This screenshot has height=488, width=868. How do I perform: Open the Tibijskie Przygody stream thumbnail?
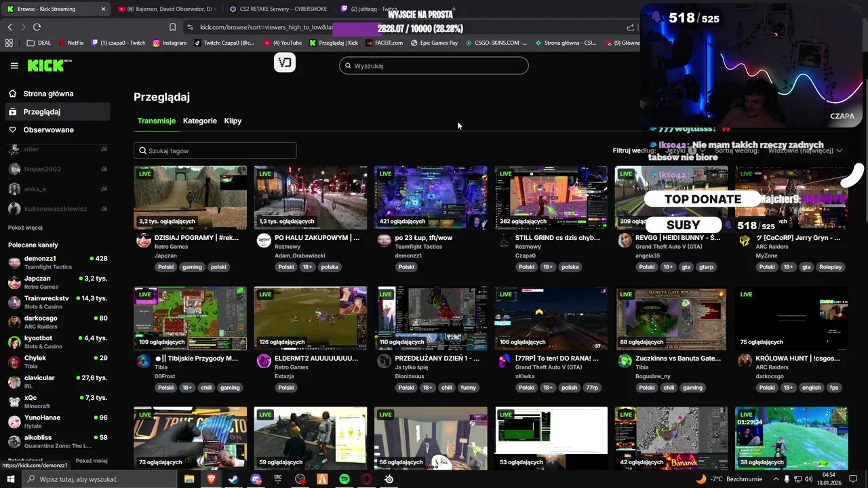point(191,318)
